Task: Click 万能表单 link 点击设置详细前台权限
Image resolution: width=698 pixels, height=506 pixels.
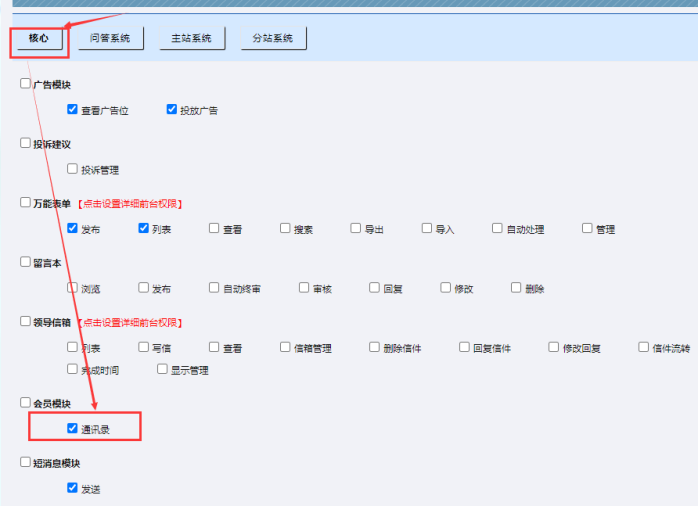Action: pyautogui.click(x=130, y=203)
